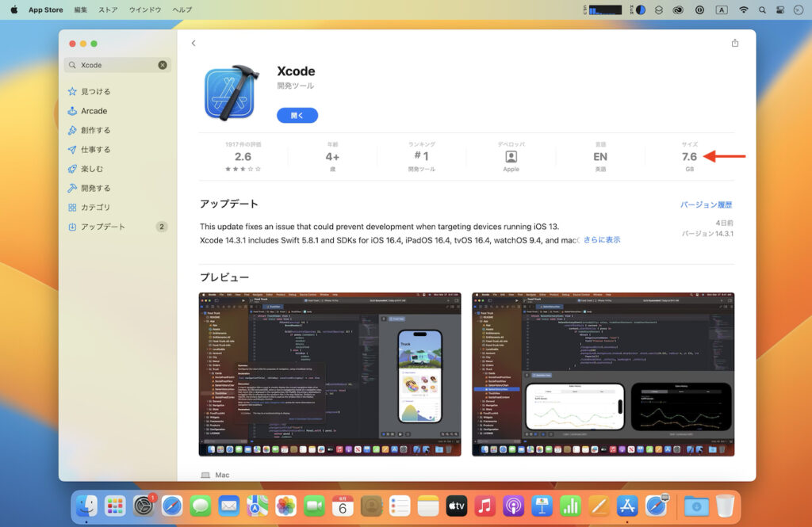Screen dimensions: 812x527
Task: Open the second Xcode preview screenshot
Action: coord(603,374)
